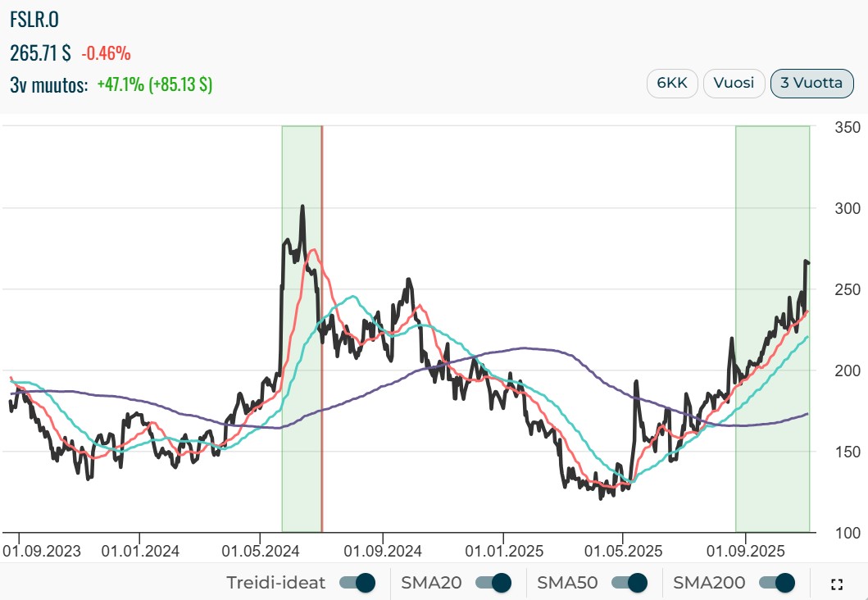868x600 pixels.
Task: Click the 3v muutos label
Action: (49, 84)
